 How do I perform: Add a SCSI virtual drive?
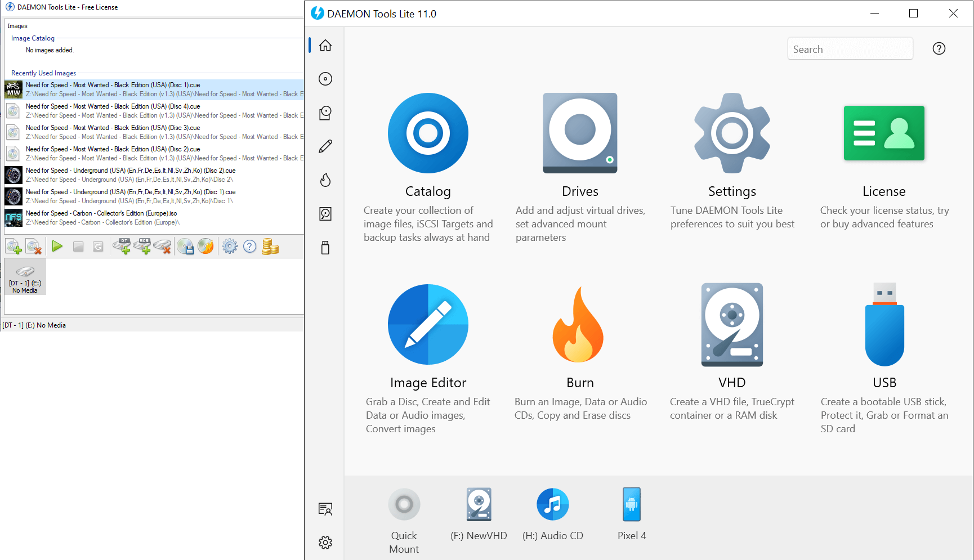click(x=142, y=247)
